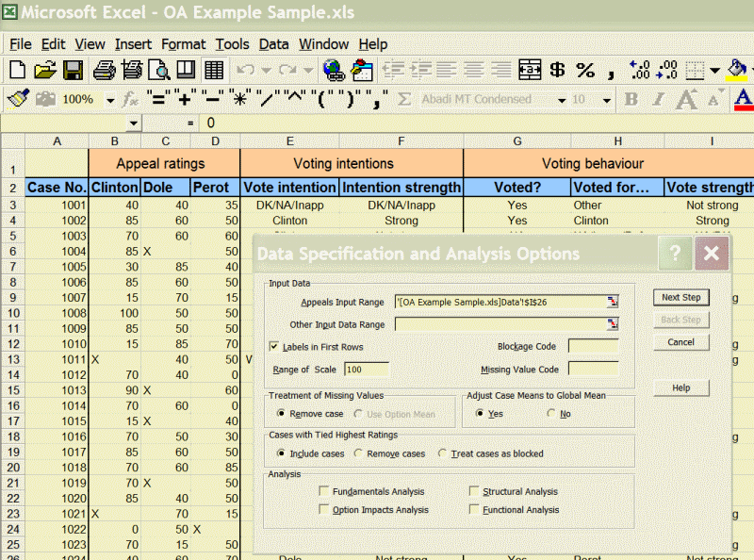This screenshot has height=560, width=754.
Task: Open the Format menu
Action: point(183,44)
